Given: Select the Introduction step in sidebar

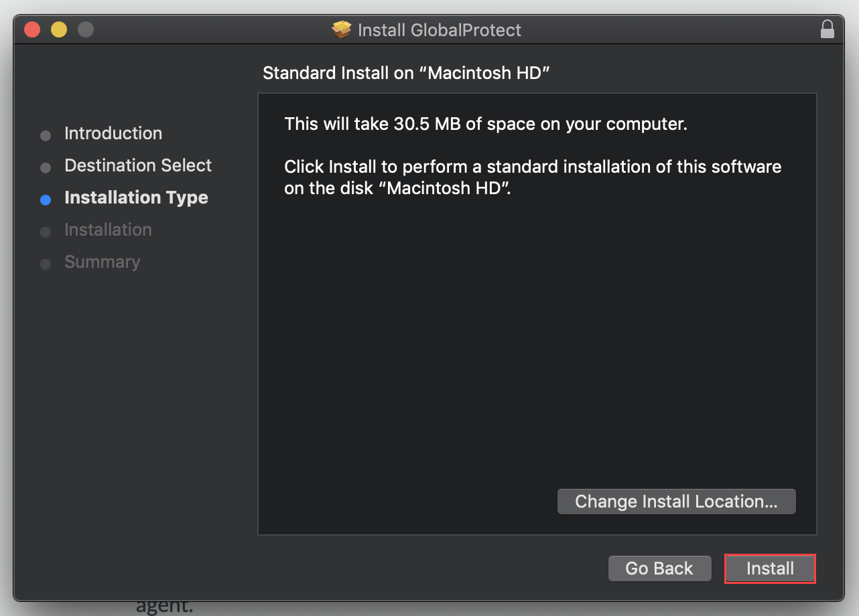Looking at the screenshot, I should pos(113,133).
